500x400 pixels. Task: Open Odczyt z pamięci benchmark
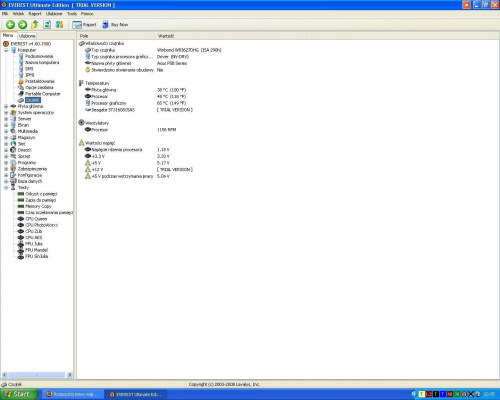(x=41, y=194)
